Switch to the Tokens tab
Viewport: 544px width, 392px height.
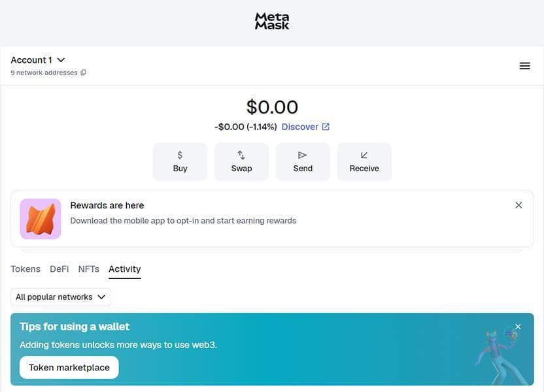click(25, 269)
